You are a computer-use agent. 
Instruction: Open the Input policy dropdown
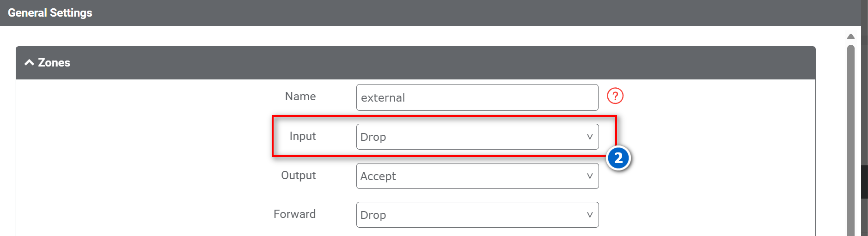pyautogui.click(x=477, y=137)
